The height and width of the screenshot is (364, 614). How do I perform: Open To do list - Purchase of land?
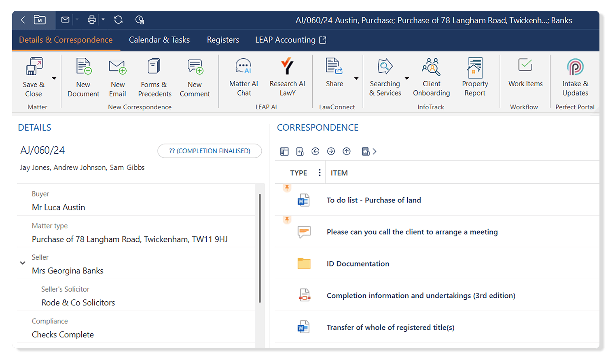[x=374, y=200]
